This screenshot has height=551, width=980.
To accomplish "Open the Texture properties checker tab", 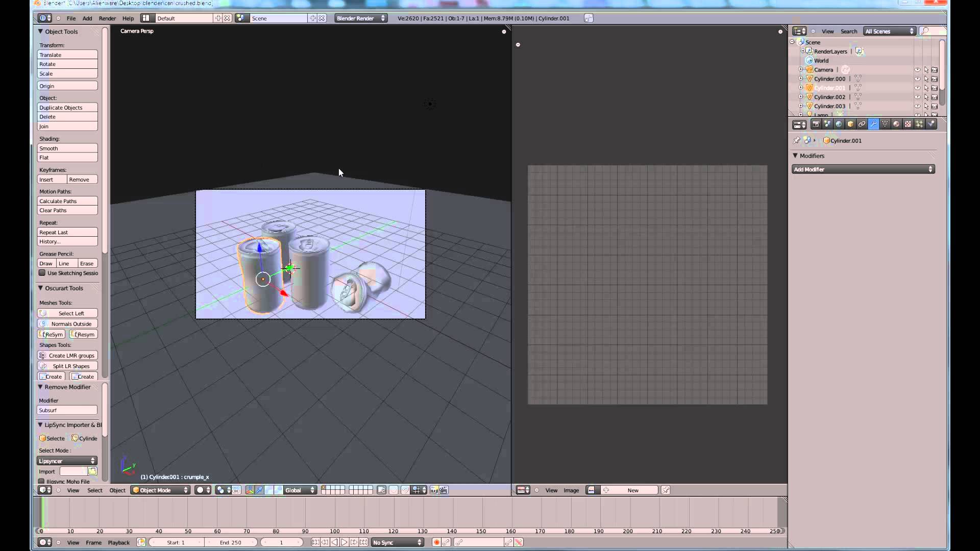I will (908, 124).
